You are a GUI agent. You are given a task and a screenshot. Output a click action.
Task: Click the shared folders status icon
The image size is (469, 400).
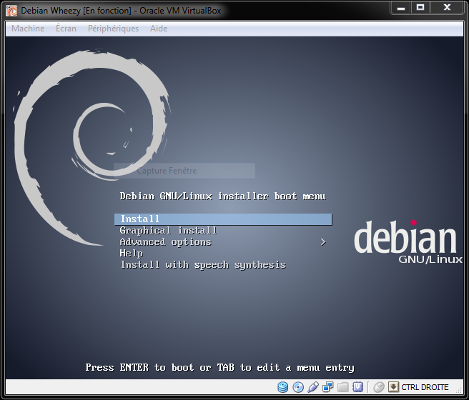pos(343,387)
